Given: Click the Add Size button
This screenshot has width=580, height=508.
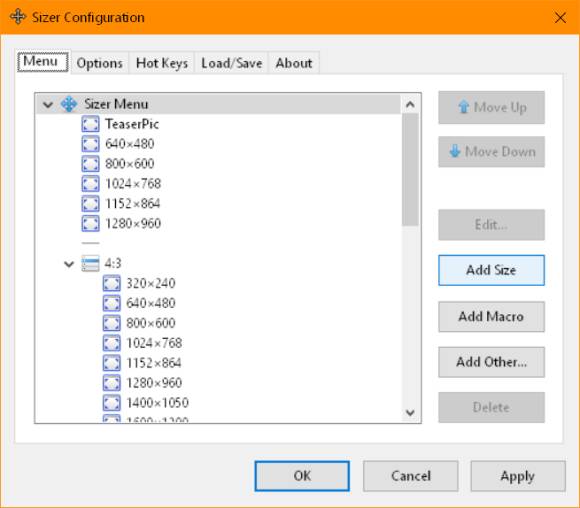Looking at the screenshot, I should 491,270.
